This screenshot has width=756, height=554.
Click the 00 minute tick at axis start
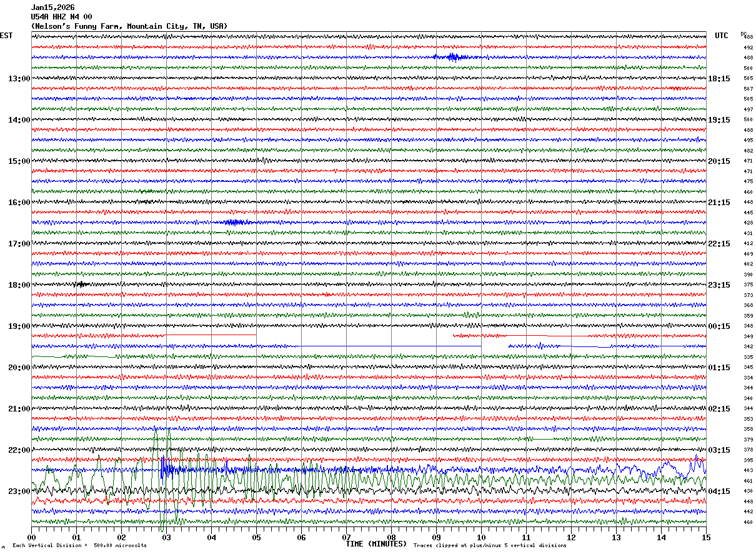(31, 538)
